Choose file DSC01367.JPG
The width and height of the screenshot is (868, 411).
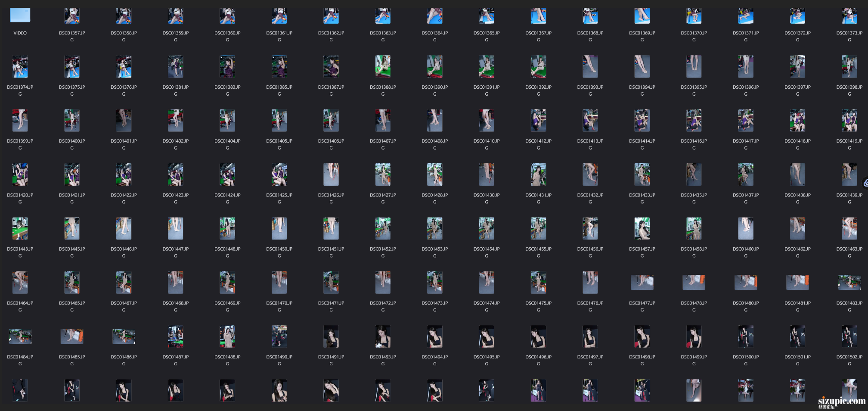[538, 16]
